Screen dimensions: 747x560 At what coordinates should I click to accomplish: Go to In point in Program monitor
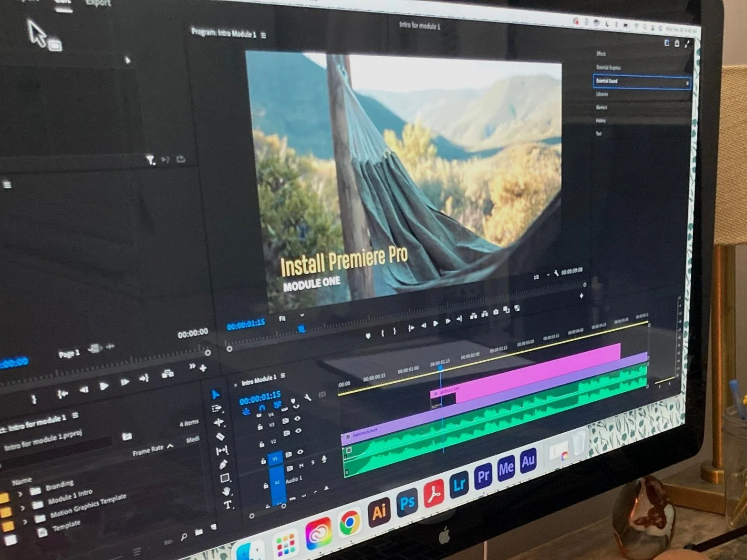tap(411, 328)
